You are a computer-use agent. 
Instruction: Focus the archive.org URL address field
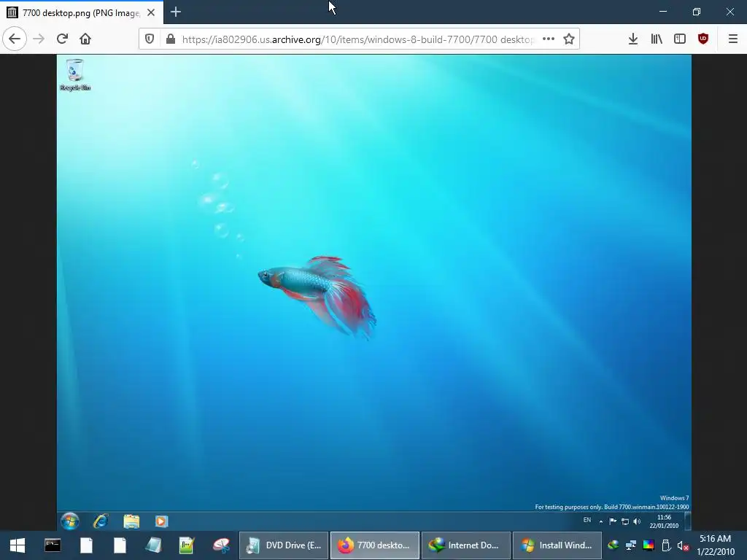(x=357, y=39)
